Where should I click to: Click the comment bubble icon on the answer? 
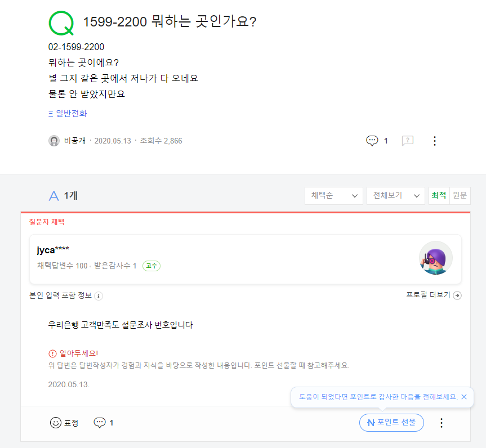(100, 423)
